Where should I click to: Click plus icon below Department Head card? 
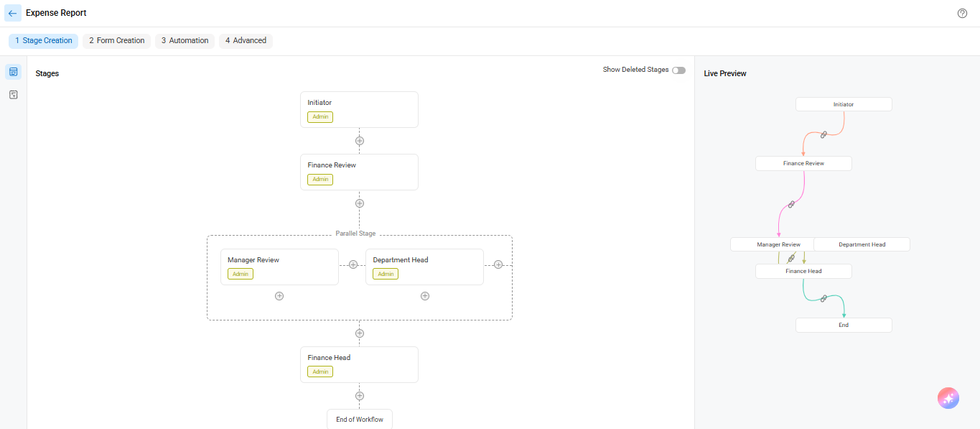coord(425,296)
